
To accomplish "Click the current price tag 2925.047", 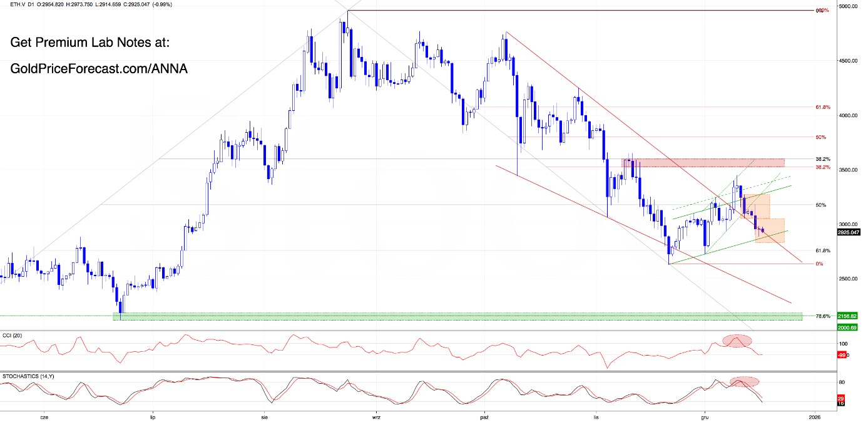I will coord(848,232).
